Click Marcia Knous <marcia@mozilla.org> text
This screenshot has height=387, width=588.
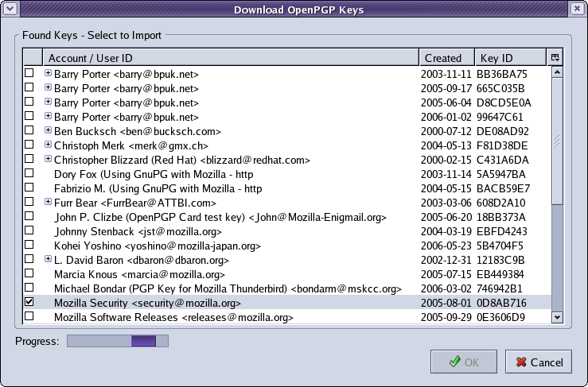coord(139,275)
